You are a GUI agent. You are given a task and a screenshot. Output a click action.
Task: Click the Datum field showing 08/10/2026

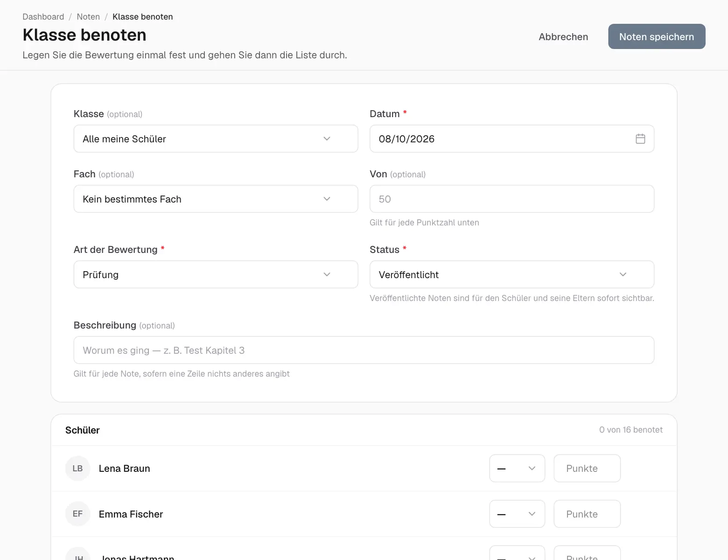[x=512, y=139]
